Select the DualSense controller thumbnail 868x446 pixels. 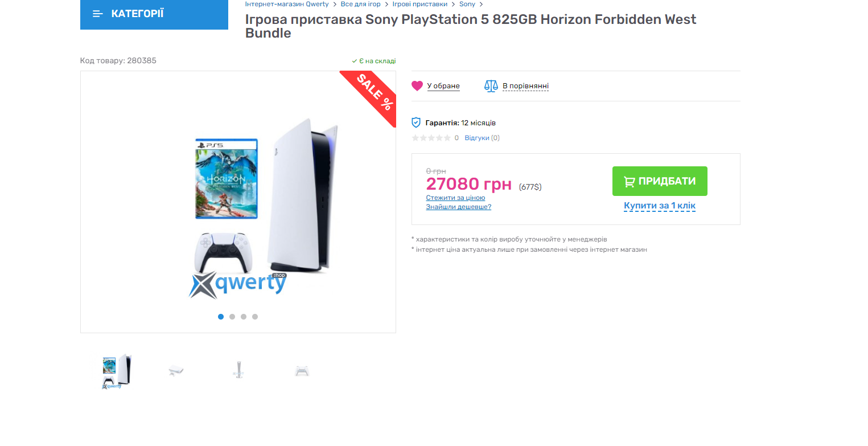(x=302, y=371)
